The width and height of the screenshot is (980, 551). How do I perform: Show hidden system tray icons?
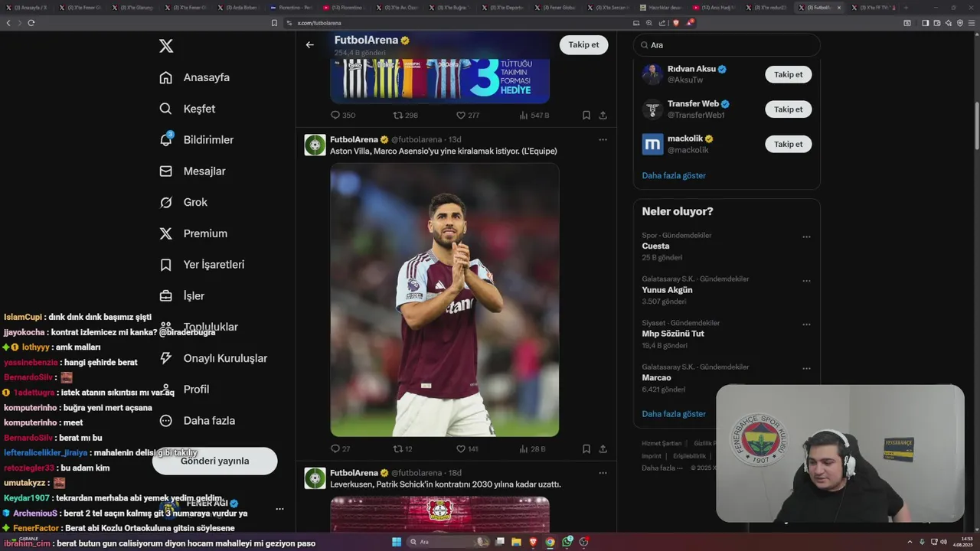pyautogui.click(x=911, y=542)
